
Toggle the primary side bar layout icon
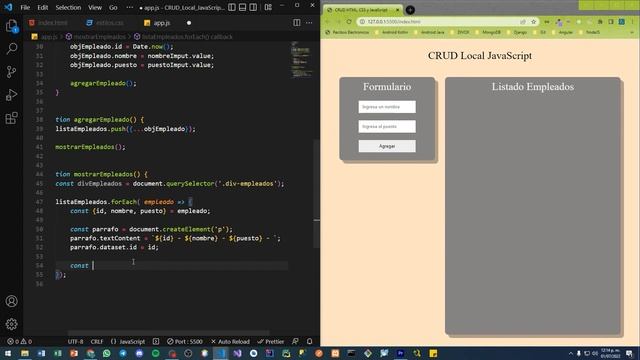pyautogui.click(x=232, y=7)
